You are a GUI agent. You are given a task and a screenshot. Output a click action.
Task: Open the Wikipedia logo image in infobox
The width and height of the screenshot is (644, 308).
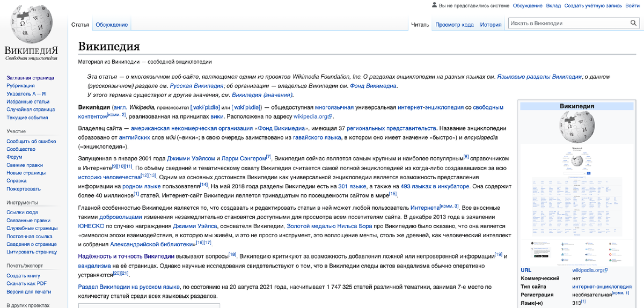coord(576,128)
